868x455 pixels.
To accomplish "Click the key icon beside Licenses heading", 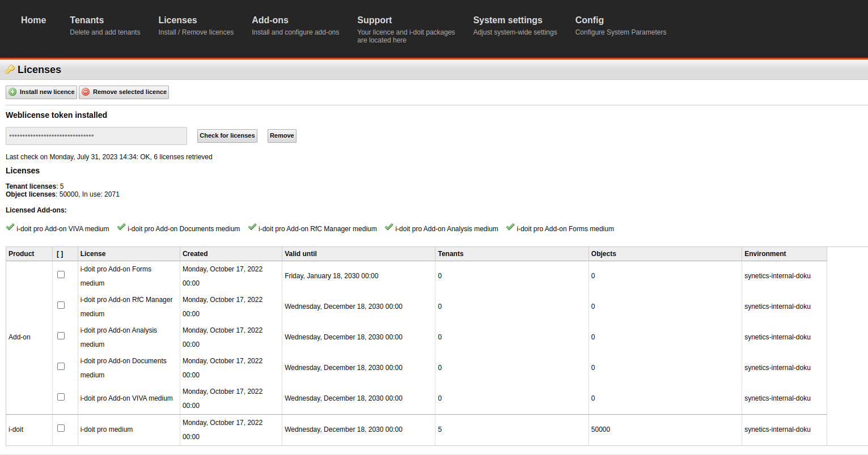I will 10,69.
